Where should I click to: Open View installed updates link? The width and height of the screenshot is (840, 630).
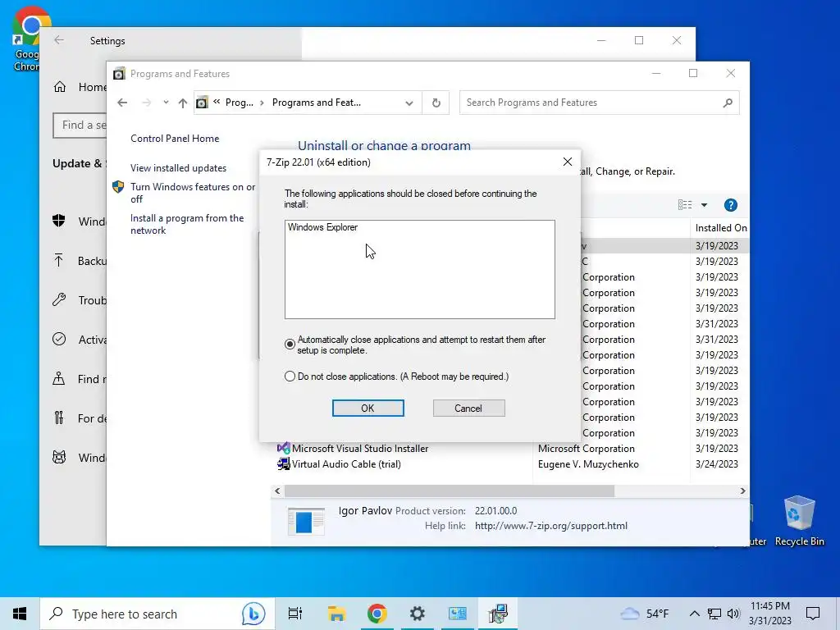click(178, 168)
